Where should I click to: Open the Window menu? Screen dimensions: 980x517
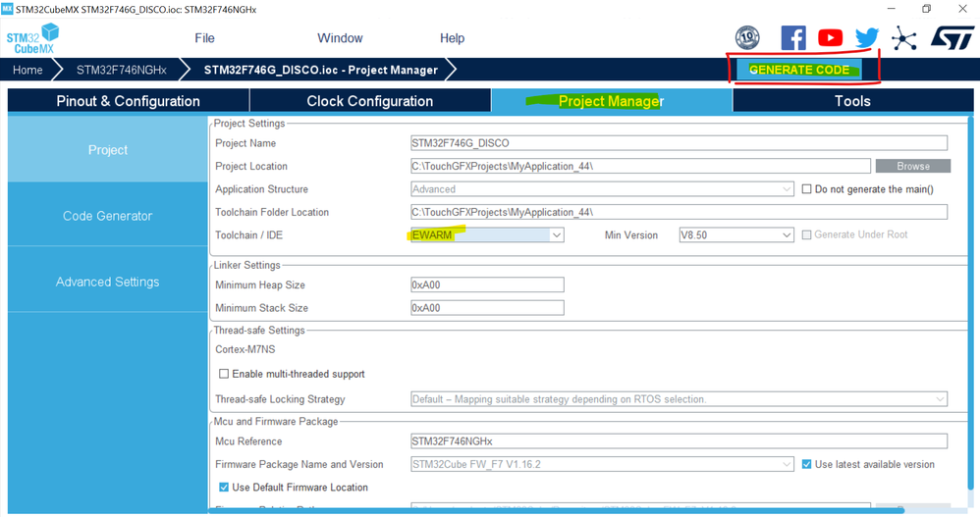pyautogui.click(x=340, y=38)
